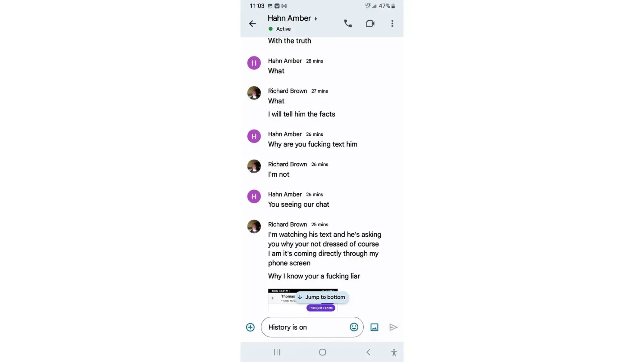Open the accessibility shortcut icon

pyautogui.click(x=394, y=352)
